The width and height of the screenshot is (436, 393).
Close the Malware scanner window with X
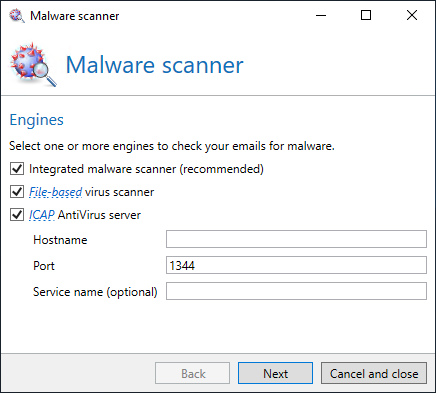(412, 15)
